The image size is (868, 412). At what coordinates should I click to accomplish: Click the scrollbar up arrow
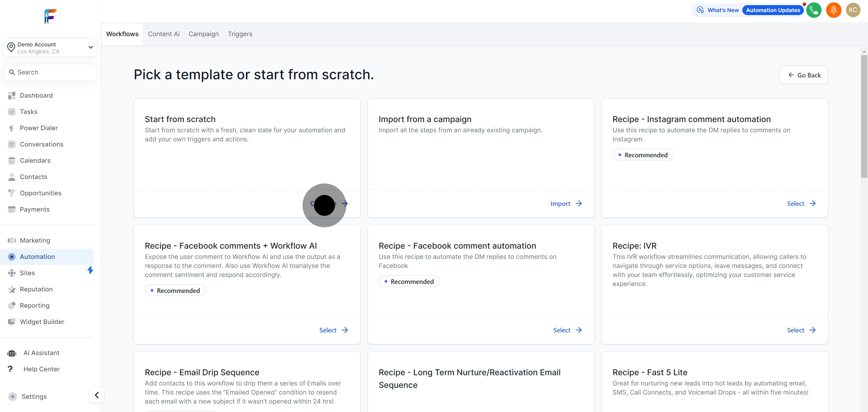pyautogui.click(x=864, y=52)
